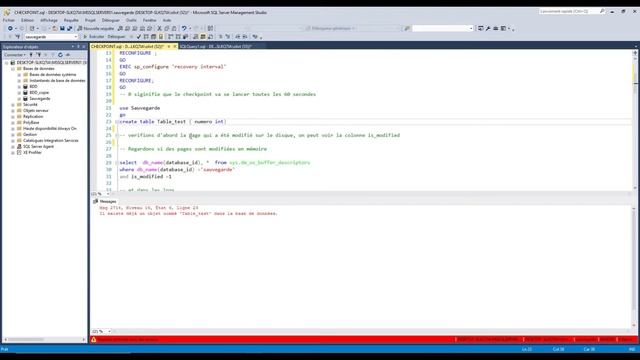Click the Parse query checkmark icon

(139, 37)
